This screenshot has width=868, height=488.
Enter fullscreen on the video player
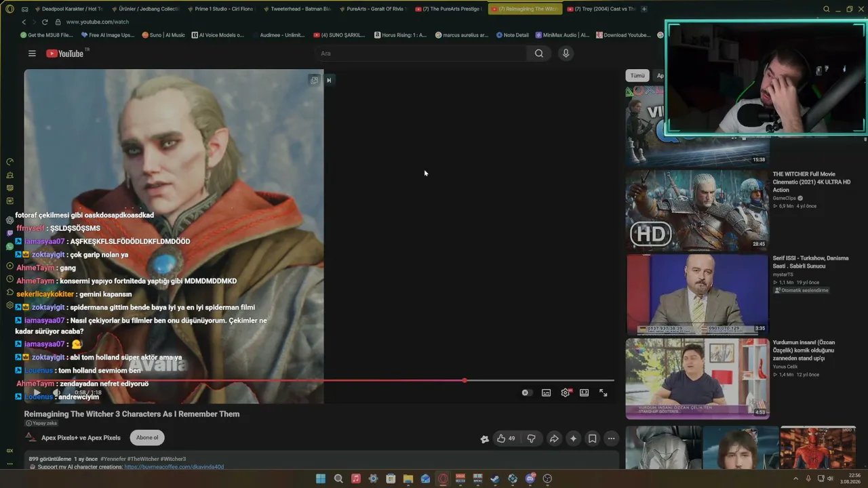point(604,392)
